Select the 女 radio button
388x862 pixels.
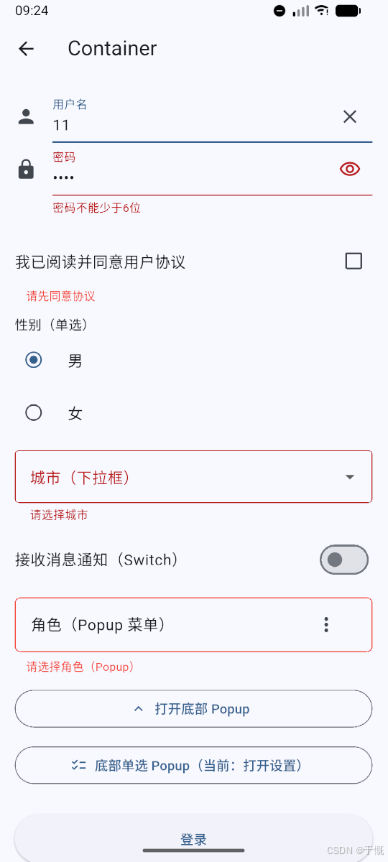click(34, 413)
